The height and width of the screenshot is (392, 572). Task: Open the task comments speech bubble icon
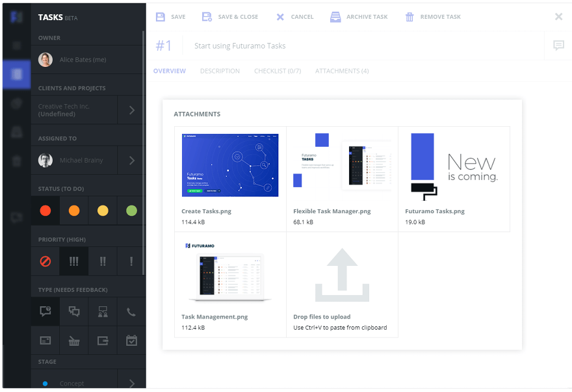pyautogui.click(x=558, y=46)
